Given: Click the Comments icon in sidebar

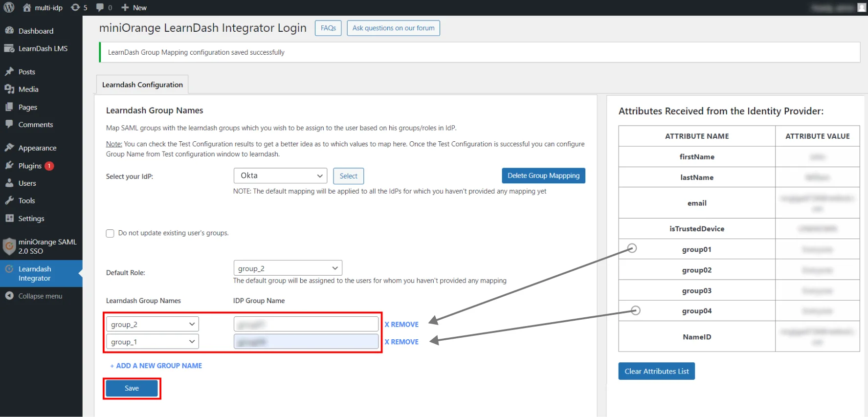Looking at the screenshot, I should pyautogui.click(x=9, y=124).
